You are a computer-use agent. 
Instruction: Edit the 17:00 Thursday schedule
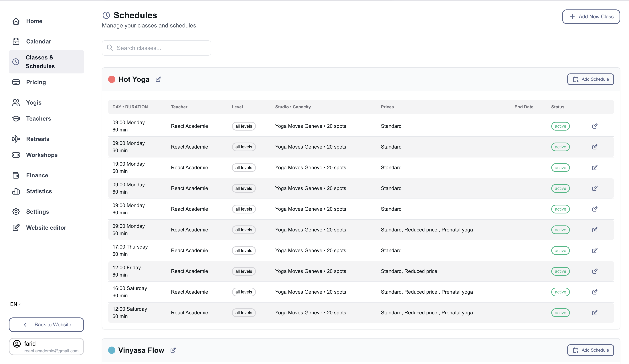595,250
